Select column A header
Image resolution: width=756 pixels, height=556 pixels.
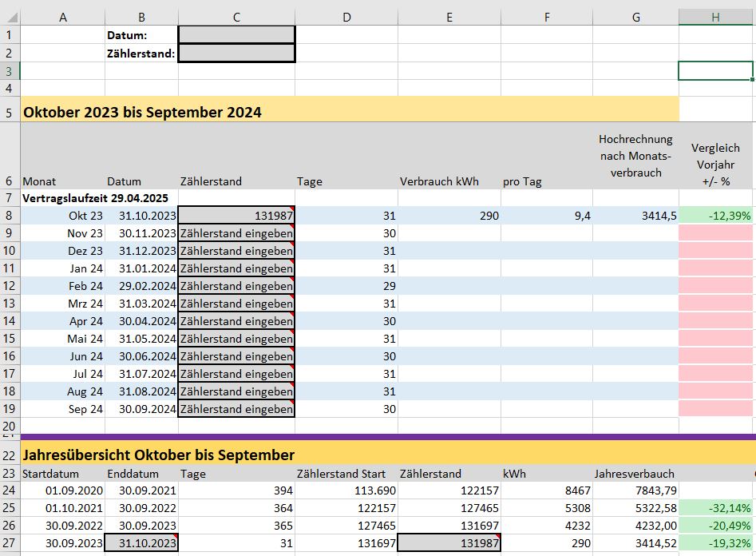pyautogui.click(x=63, y=18)
